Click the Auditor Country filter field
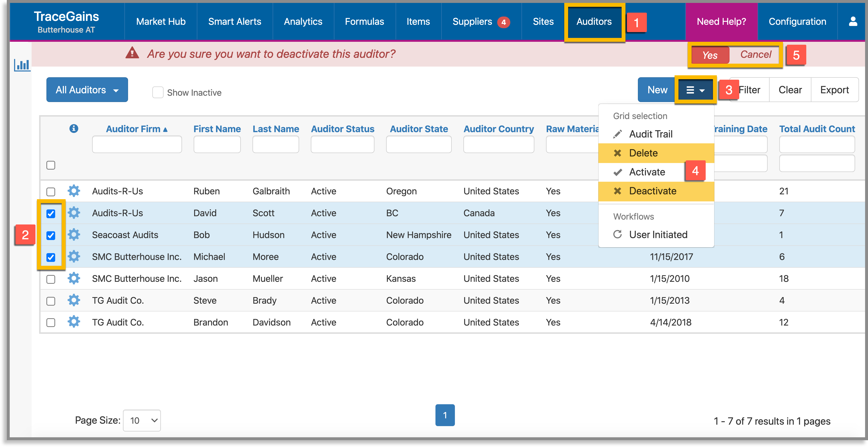The width and height of the screenshot is (868, 447). [x=498, y=144]
